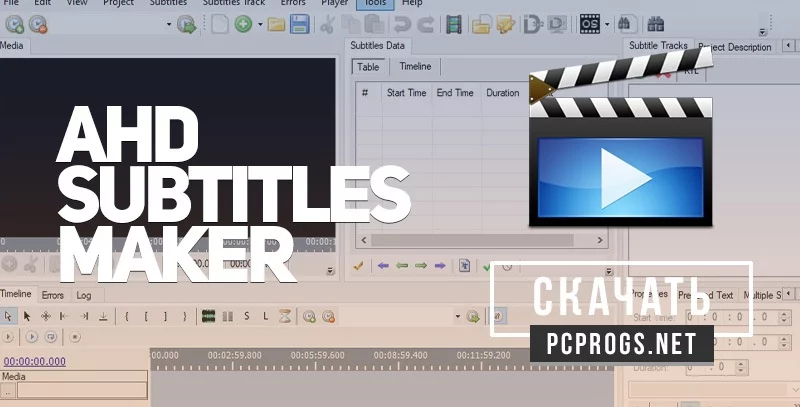Open a project with the folder icon
Image resolution: width=800 pixels, height=407 pixels.
point(276,24)
